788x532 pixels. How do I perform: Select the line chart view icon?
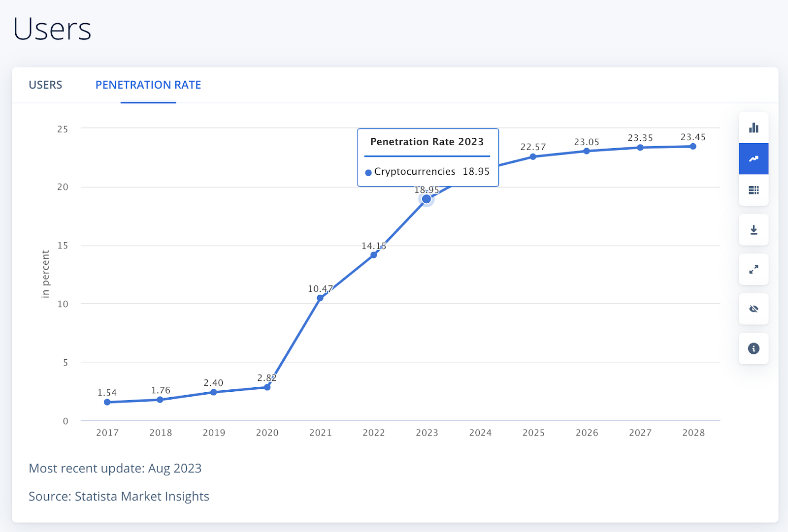pyautogui.click(x=754, y=159)
